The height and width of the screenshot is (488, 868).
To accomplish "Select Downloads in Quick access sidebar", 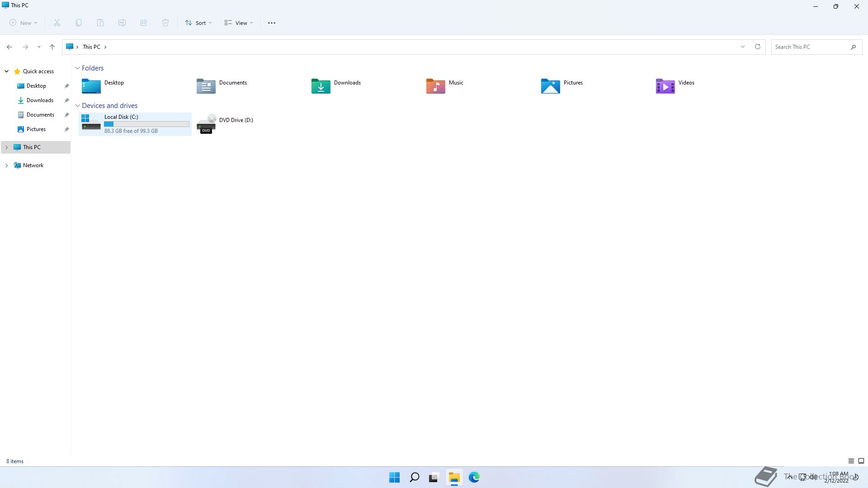I will point(40,100).
